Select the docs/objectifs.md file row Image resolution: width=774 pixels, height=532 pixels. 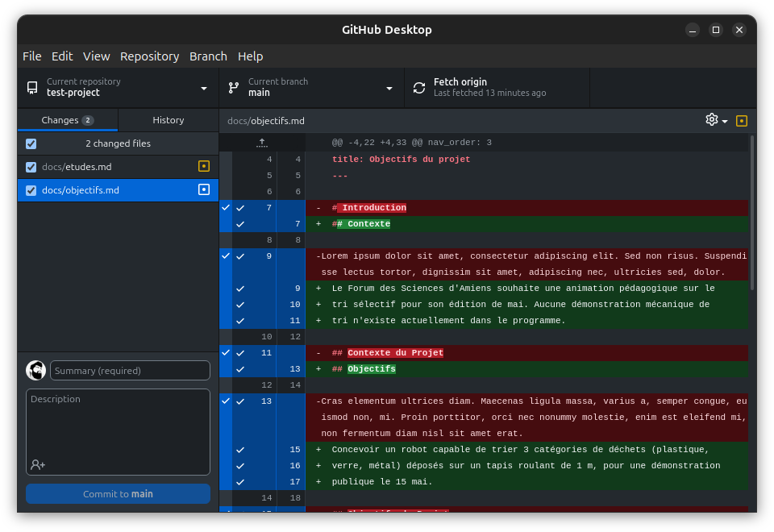coord(118,190)
